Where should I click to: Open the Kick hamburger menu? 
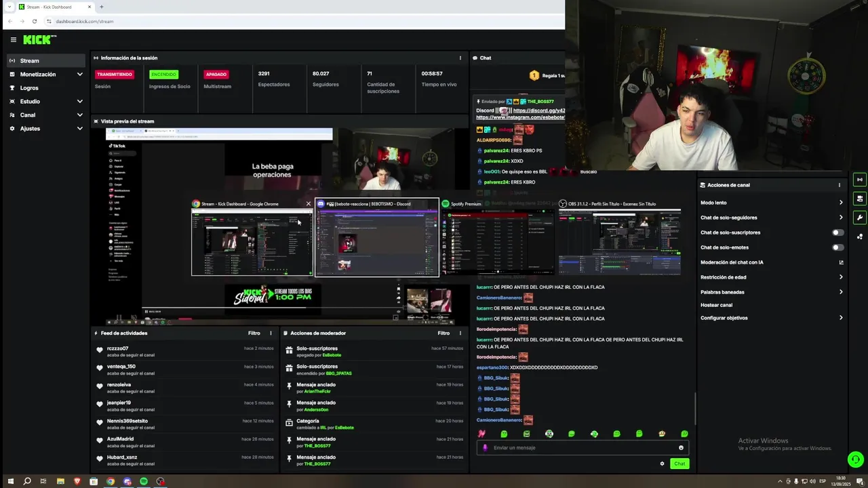pos(13,40)
